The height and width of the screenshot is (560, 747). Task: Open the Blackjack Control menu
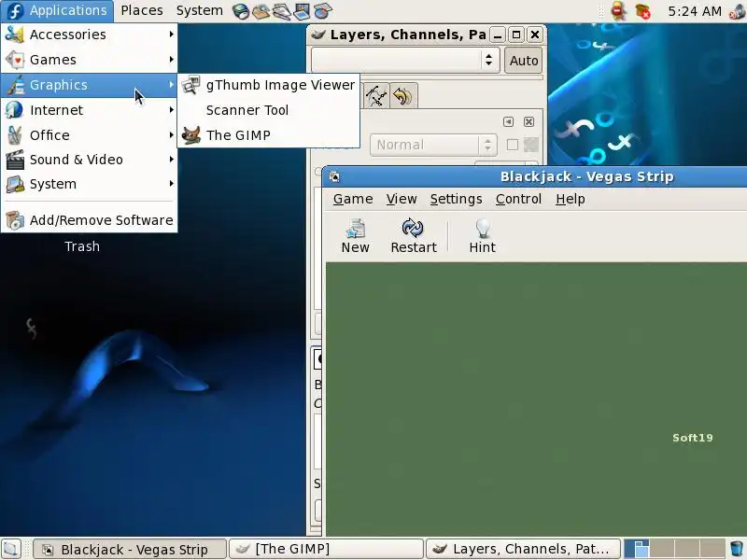(x=518, y=199)
